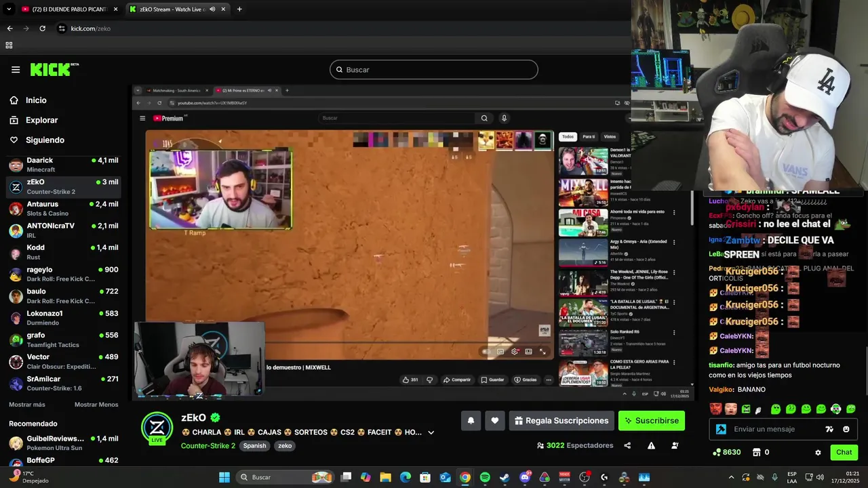The width and height of the screenshot is (868, 488).
Task: Click the 8630 channel points balance
Action: [x=727, y=452]
